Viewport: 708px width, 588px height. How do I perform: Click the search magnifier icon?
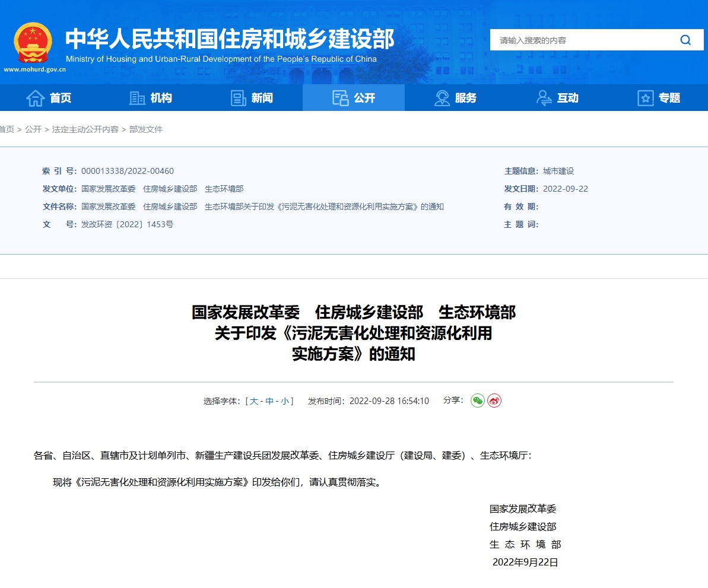coord(685,40)
